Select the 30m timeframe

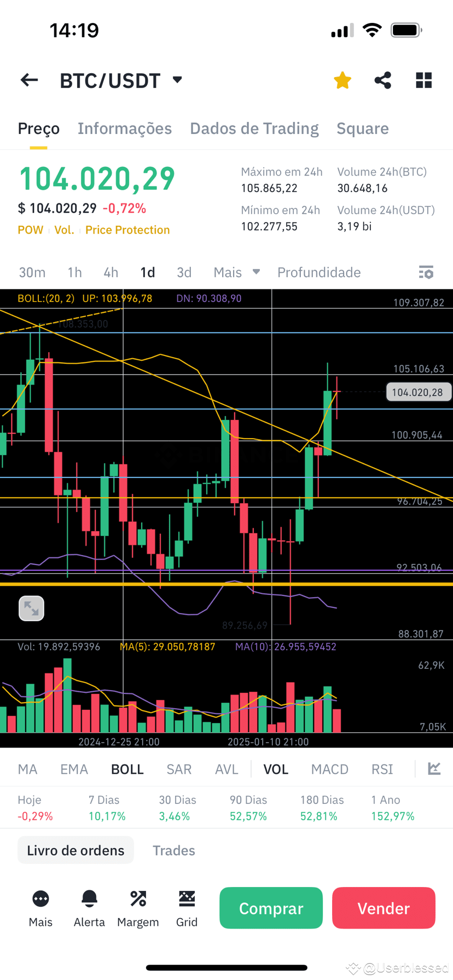32,272
